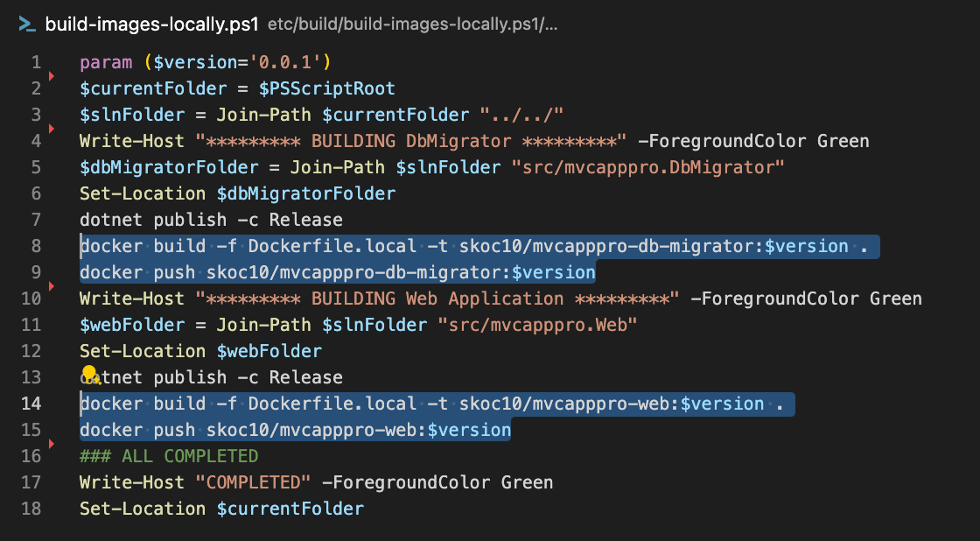Open the etc/build breadcrumb path
980x541 pixels.
412,25
